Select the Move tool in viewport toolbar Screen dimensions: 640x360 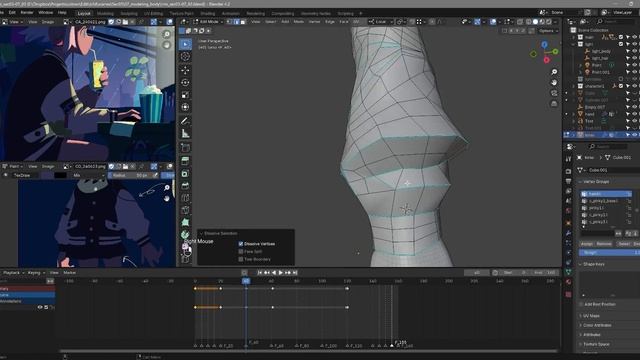(x=185, y=70)
